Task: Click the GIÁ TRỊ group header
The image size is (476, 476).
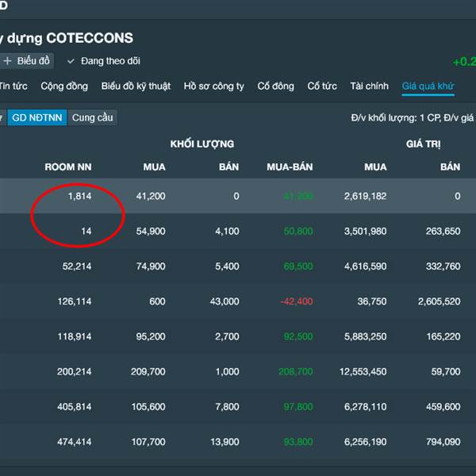Action: (x=424, y=144)
